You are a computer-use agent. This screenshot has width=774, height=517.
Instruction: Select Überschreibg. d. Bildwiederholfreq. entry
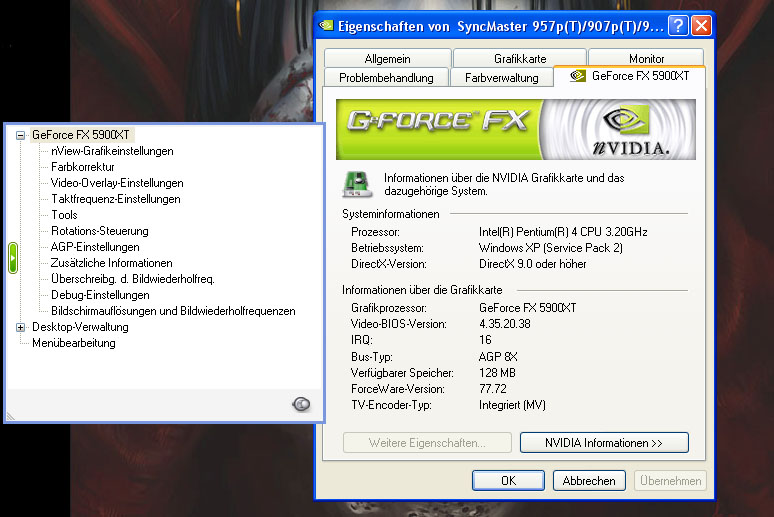tap(133, 279)
